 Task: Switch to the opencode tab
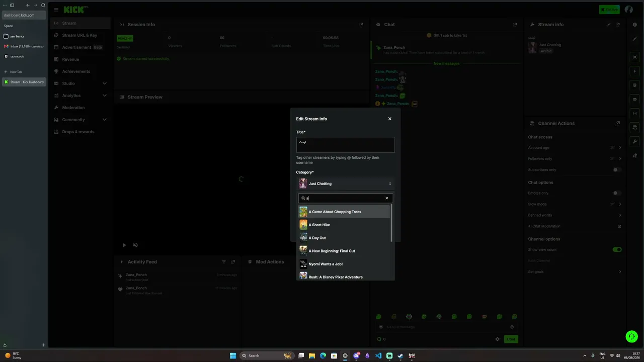[x=24, y=56]
